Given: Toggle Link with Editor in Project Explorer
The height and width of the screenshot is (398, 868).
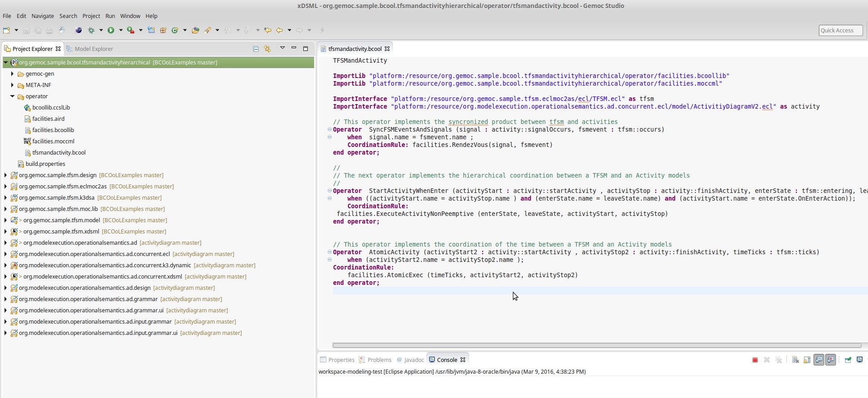Looking at the screenshot, I should coord(267,49).
